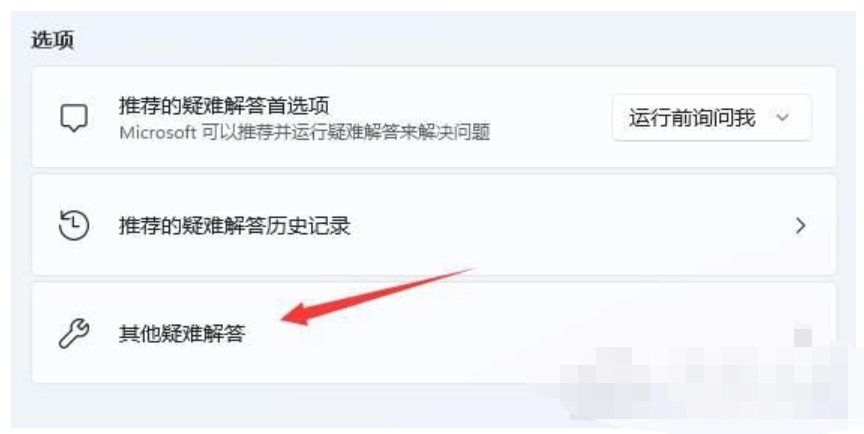Expand 推荐的疑难解答历史记录 row
864x434 pixels.
coord(434,225)
